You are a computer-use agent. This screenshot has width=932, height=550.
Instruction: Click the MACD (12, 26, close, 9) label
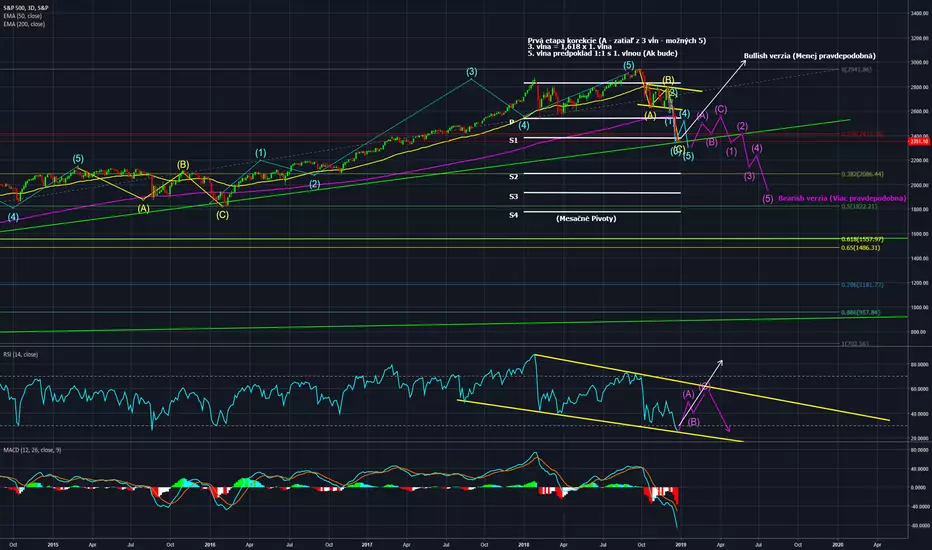point(32,450)
